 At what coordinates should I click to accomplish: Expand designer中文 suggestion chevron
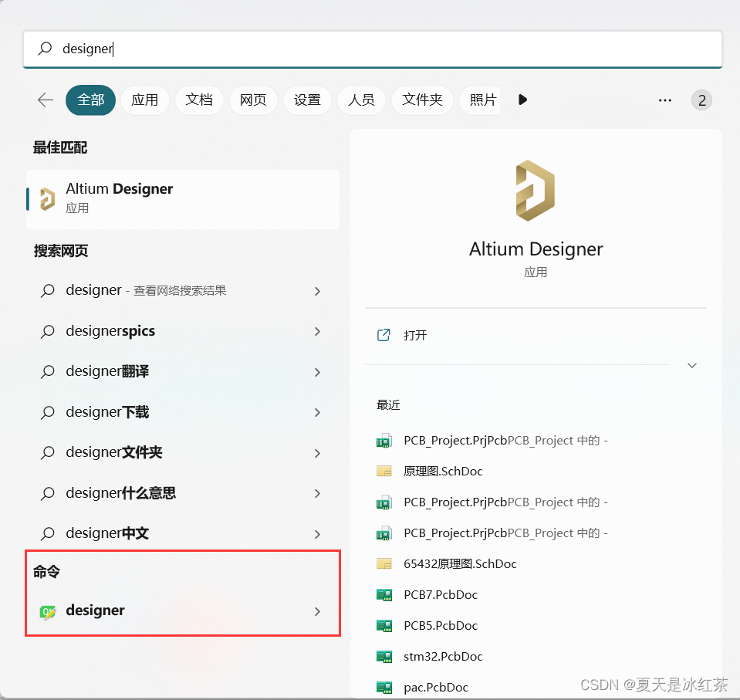pos(318,534)
